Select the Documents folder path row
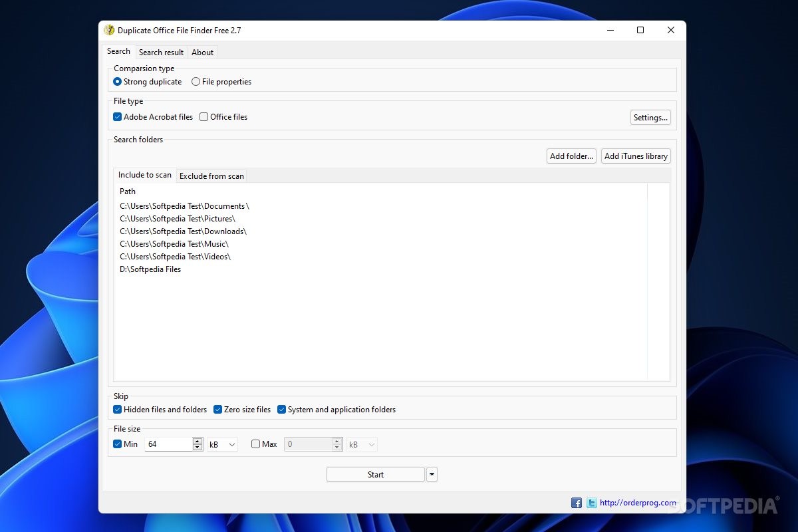The width and height of the screenshot is (798, 532). coord(380,206)
